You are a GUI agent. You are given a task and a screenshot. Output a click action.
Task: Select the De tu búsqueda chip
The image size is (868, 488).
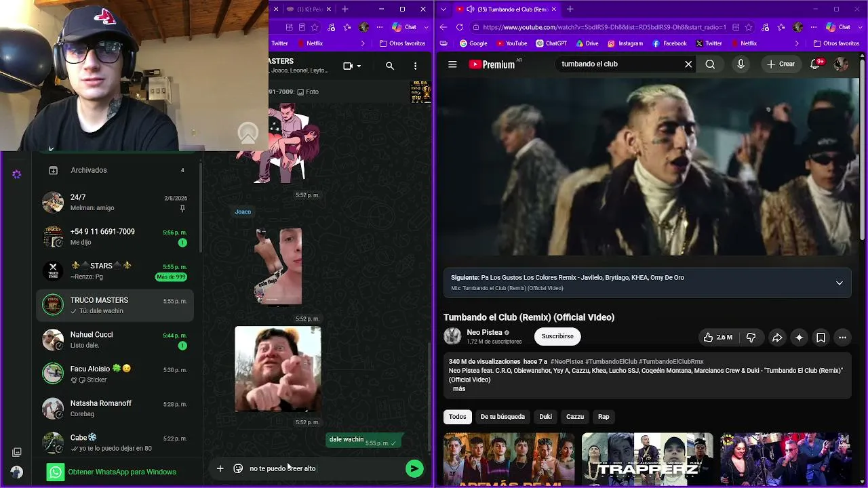tap(502, 417)
